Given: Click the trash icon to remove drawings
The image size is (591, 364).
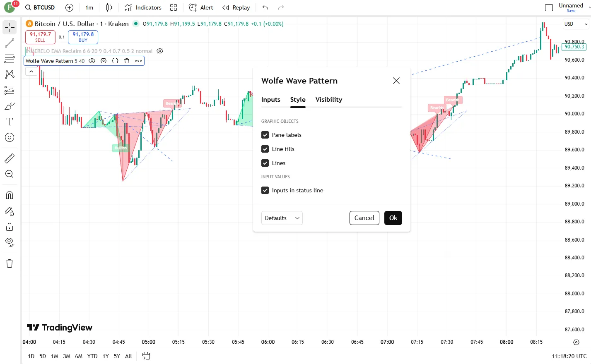Looking at the screenshot, I should pos(10,263).
